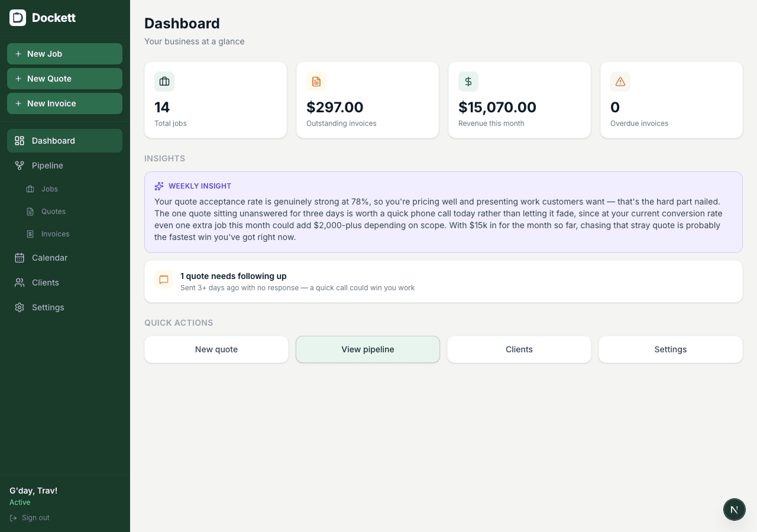Open the Quotes section from the sidebar

tap(53, 211)
